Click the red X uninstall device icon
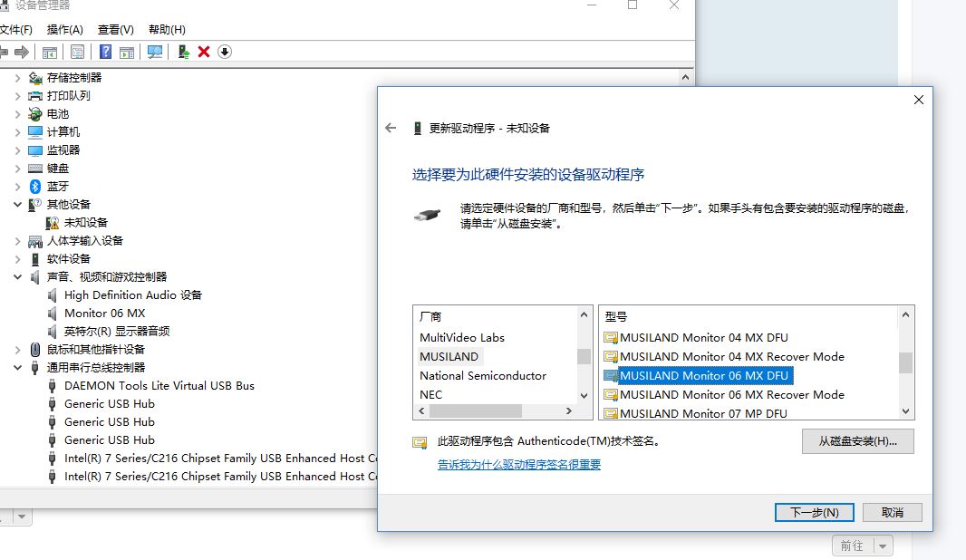 pyautogui.click(x=204, y=52)
